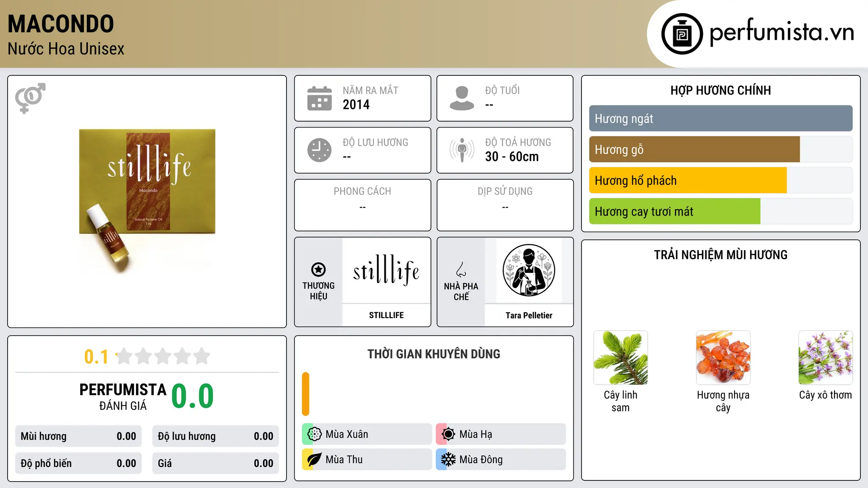Click the Nước Hoa Unisex subtitle

click(x=66, y=49)
